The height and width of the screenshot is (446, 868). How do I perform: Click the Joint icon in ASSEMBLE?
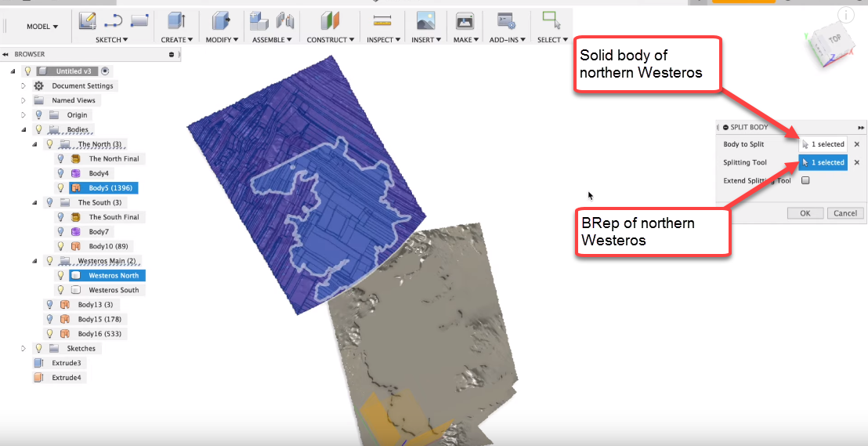coord(284,21)
